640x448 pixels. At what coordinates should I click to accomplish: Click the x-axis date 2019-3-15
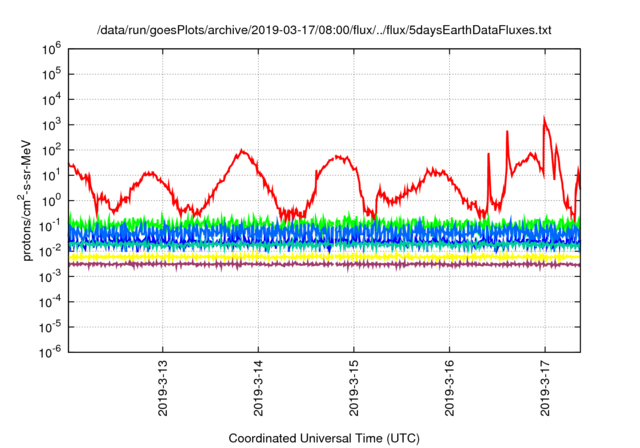pyautogui.click(x=353, y=388)
